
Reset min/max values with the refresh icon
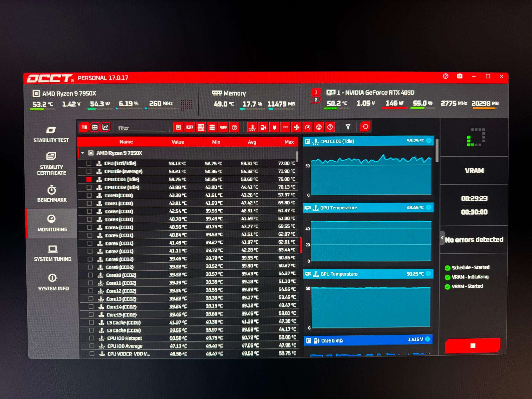tap(365, 127)
